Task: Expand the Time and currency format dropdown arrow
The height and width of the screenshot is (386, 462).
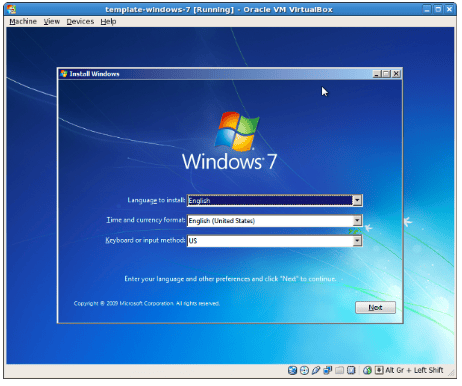Action: coord(357,220)
